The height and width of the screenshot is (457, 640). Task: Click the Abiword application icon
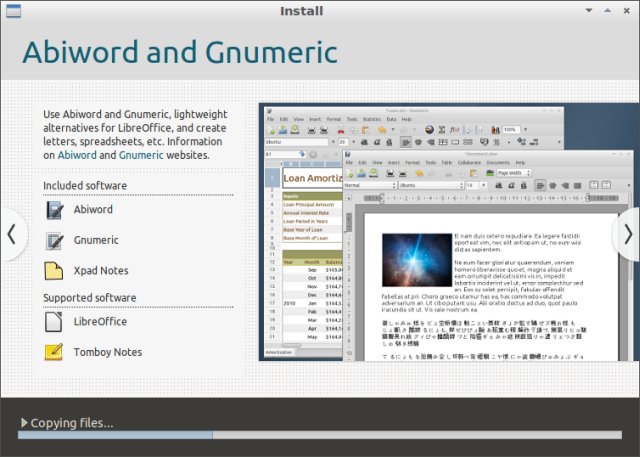(54, 210)
